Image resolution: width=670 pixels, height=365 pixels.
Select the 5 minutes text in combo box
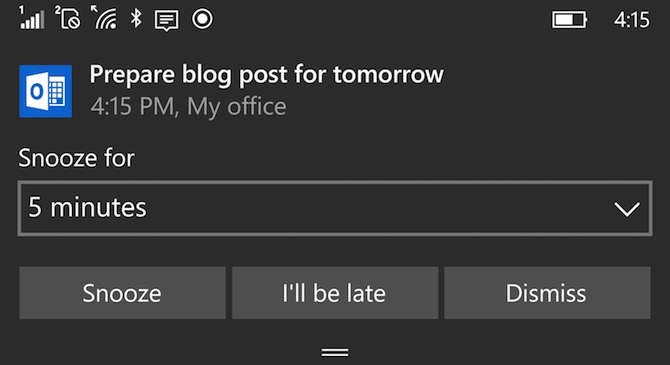point(87,208)
